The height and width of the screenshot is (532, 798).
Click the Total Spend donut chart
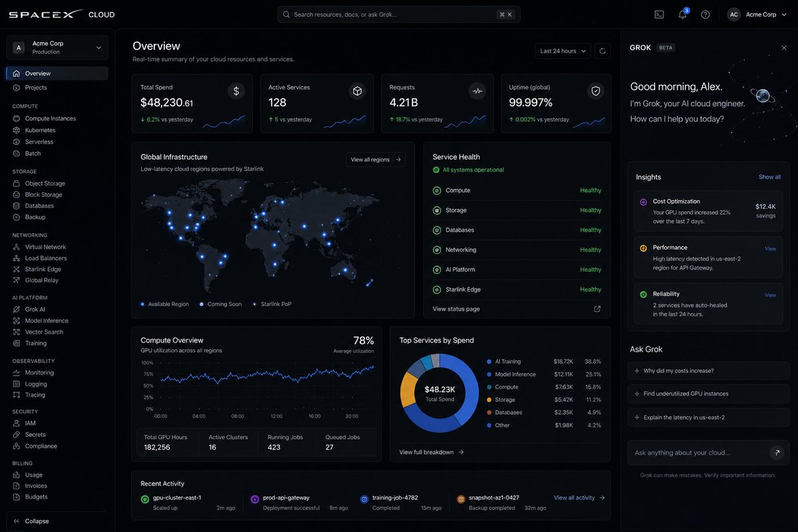pyautogui.click(x=440, y=393)
